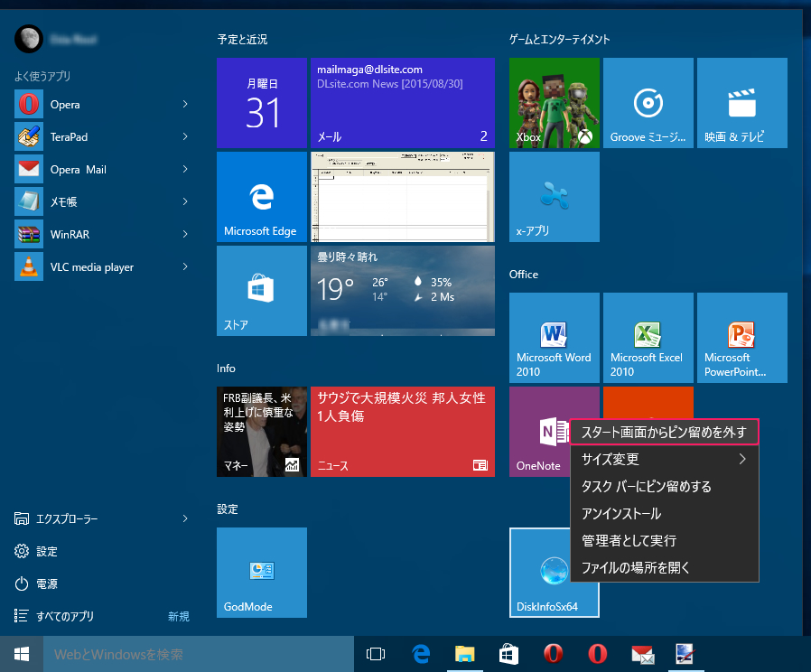The height and width of the screenshot is (672, 811).
Task: Open the spreadsheet screenshot tile beside Microsoft Edge
Action: [x=403, y=197]
